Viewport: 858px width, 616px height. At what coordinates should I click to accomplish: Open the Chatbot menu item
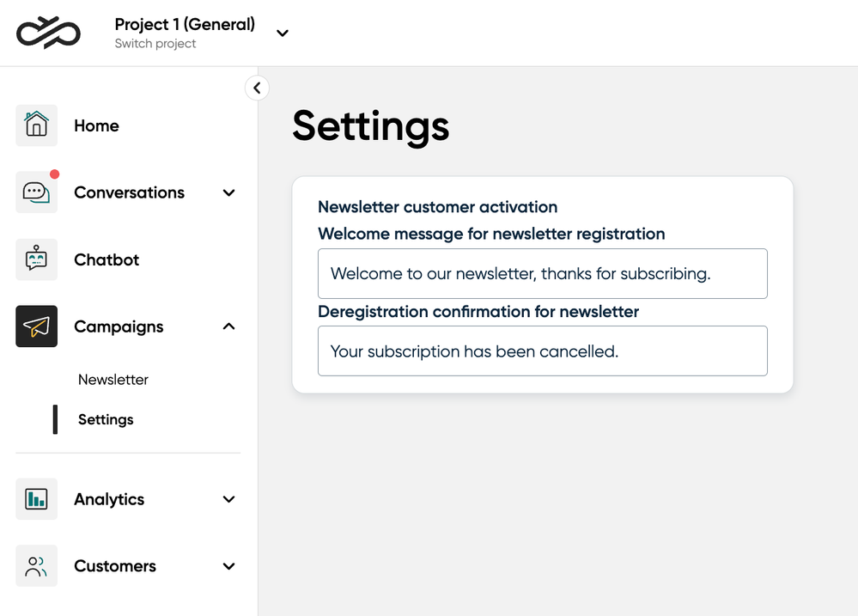(x=106, y=259)
